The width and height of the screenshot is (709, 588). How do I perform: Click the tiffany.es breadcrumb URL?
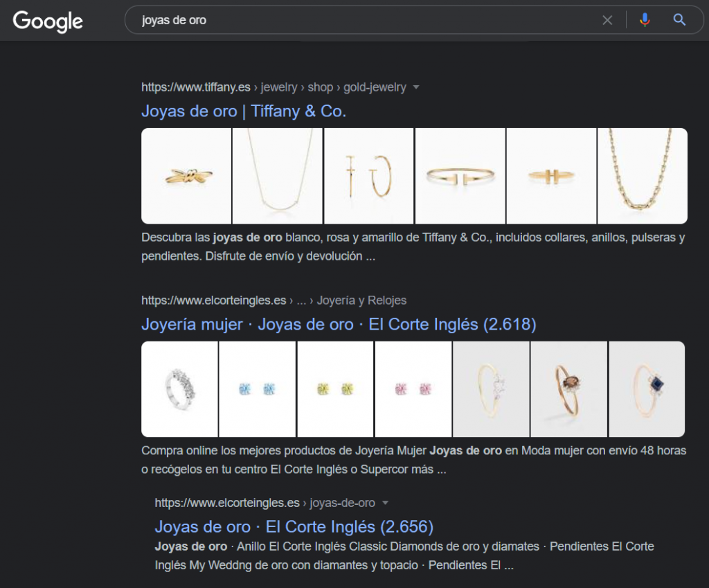coord(273,87)
